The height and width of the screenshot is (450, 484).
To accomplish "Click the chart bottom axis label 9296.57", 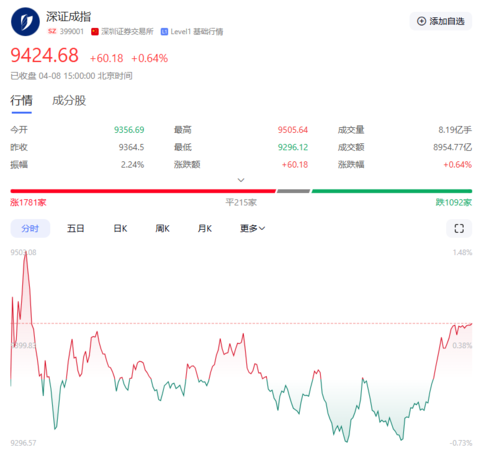I will point(23,443).
